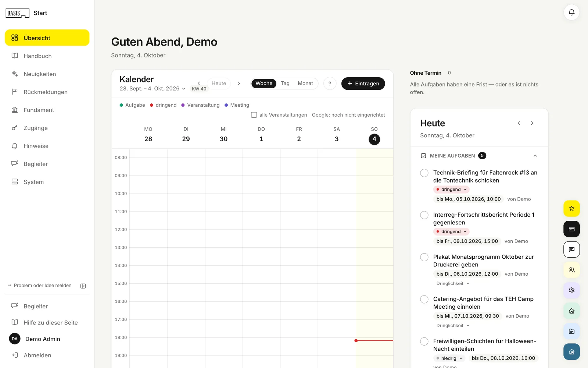This screenshot has height=368, width=588.
Task: Open the people shortcut button
Action: (x=571, y=270)
